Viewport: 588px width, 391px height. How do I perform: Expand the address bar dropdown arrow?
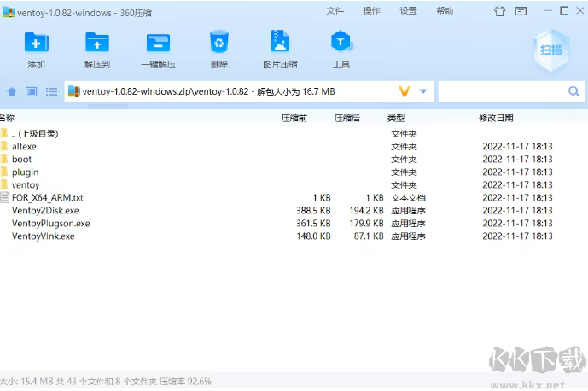pyautogui.click(x=423, y=91)
